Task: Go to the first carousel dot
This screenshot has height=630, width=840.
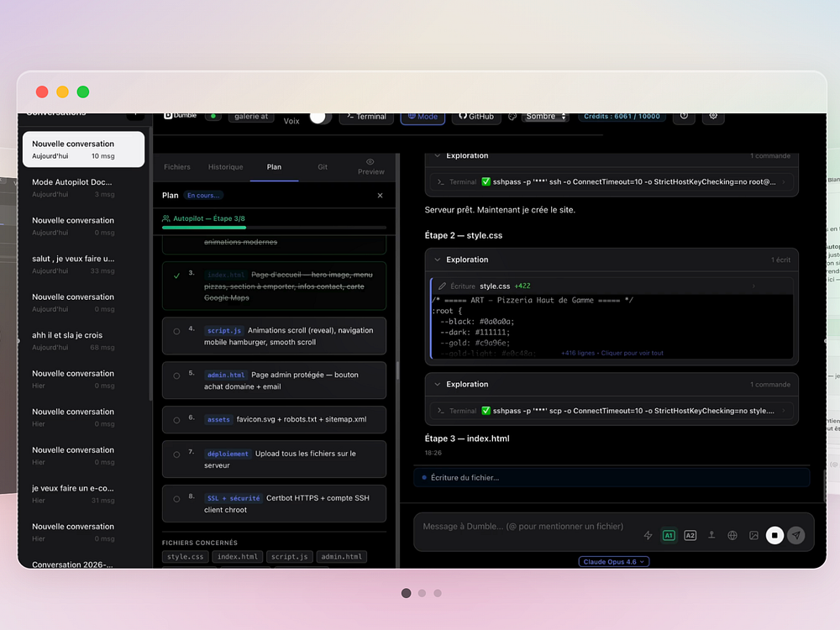Action: tap(406, 593)
